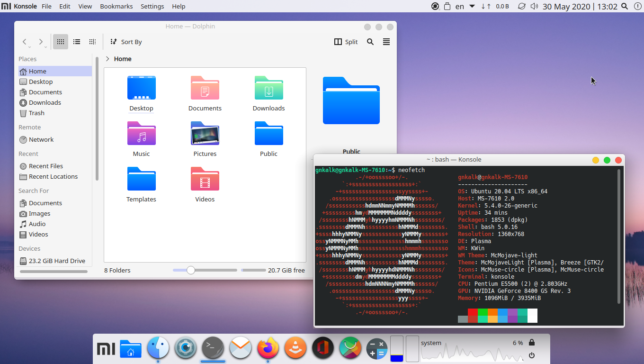The height and width of the screenshot is (364, 644).
Task: Select Downloads in Places sidebar
Action: pos(55,102)
